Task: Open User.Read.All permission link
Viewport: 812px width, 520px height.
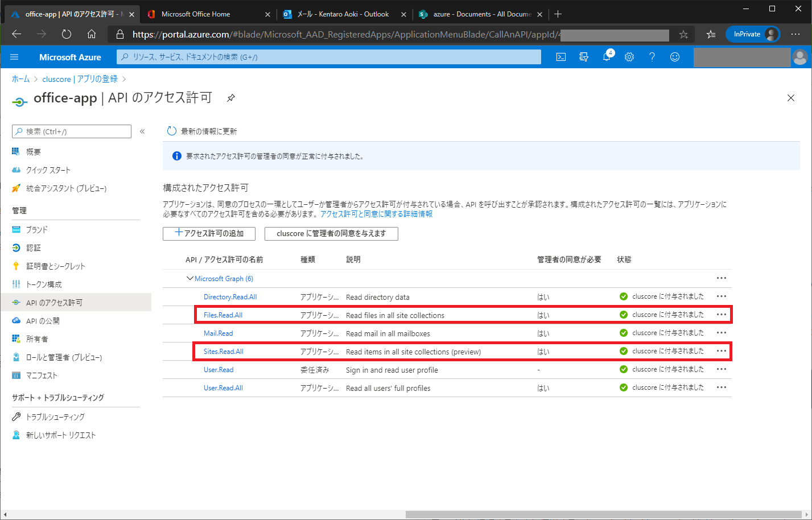Action: pyautogui.click(x=223, y=388)
